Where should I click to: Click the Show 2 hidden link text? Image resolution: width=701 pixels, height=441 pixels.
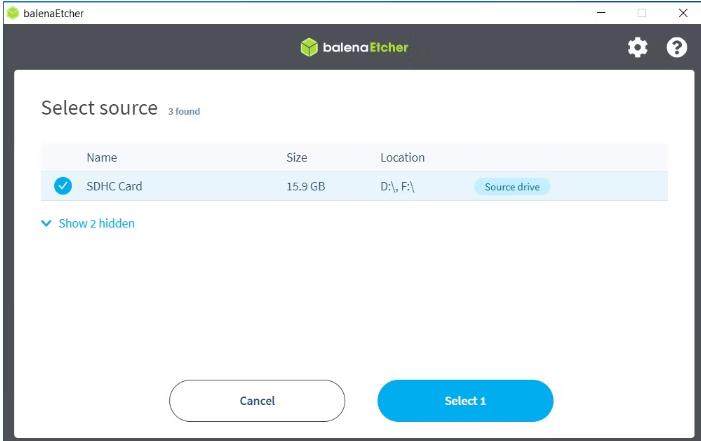point(97,223)
